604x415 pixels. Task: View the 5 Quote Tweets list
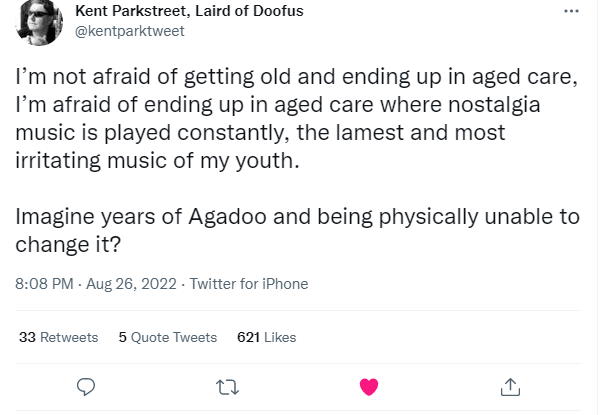pyautogui.click(x=167, y=337)
